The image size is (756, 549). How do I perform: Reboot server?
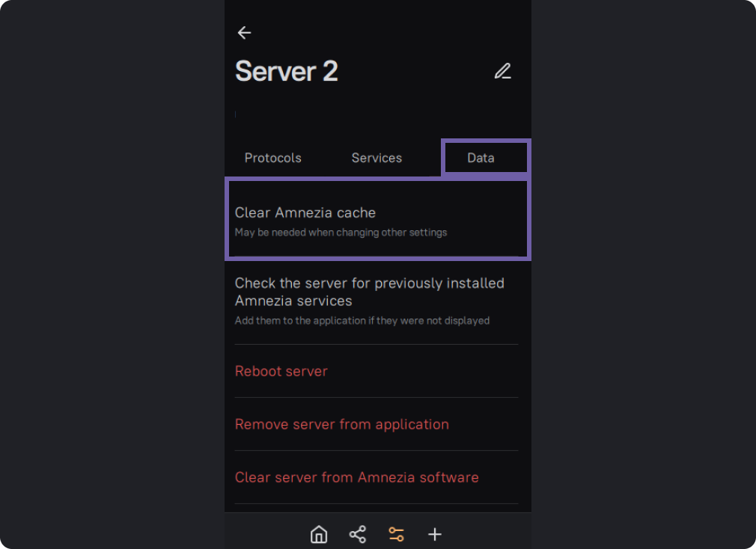[x=281, y=372]
